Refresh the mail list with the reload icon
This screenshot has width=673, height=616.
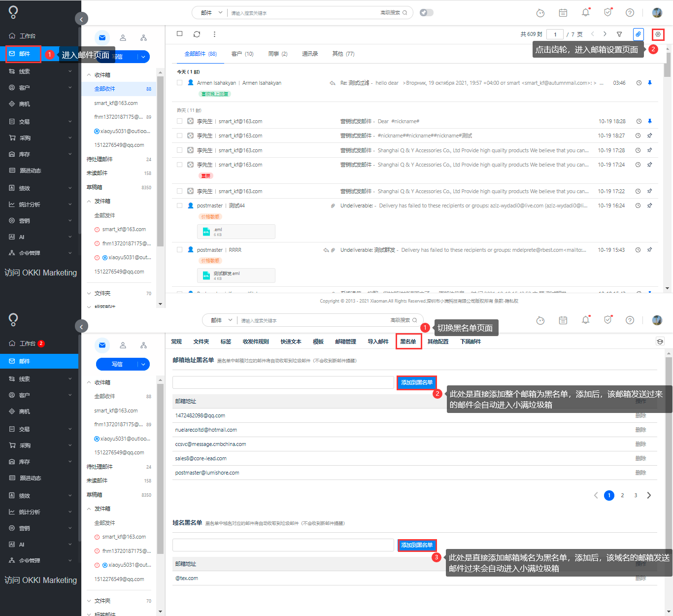[x=197, y=34]
